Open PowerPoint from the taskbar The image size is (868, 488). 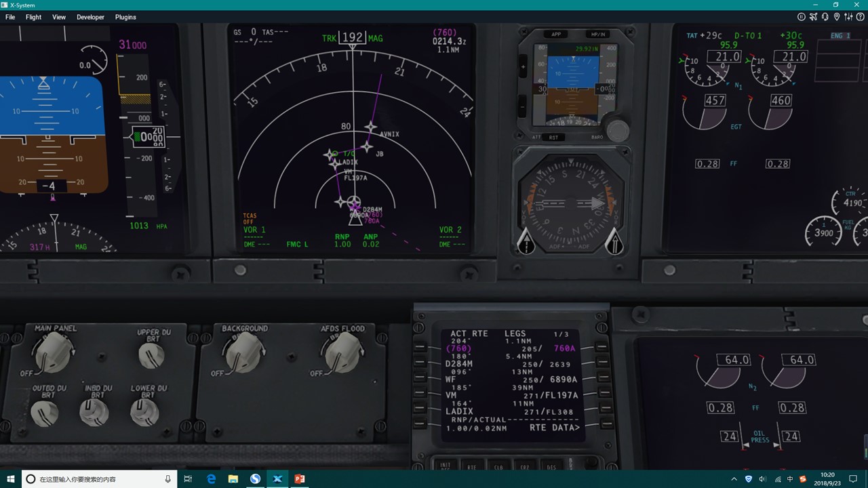coord(299,479)
